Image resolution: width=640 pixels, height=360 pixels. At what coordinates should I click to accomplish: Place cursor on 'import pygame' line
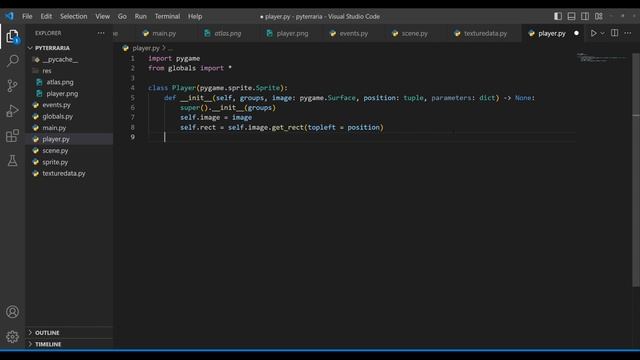[174, 58]
